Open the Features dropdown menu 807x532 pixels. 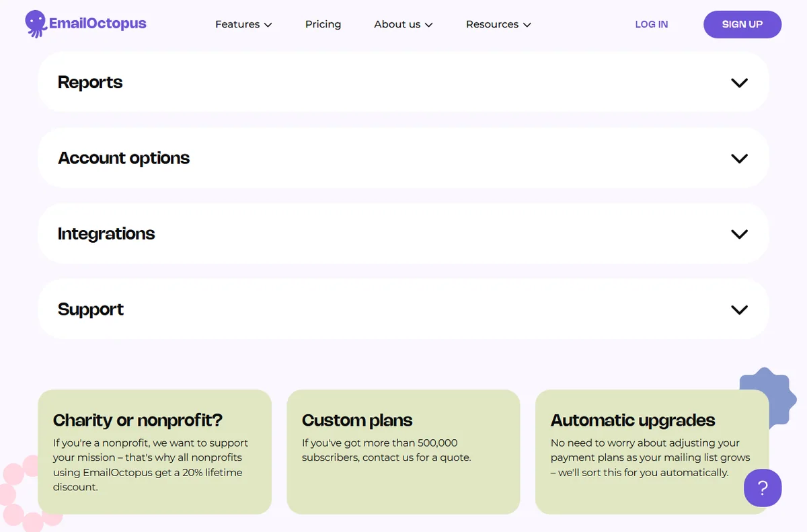pos(243,24)
